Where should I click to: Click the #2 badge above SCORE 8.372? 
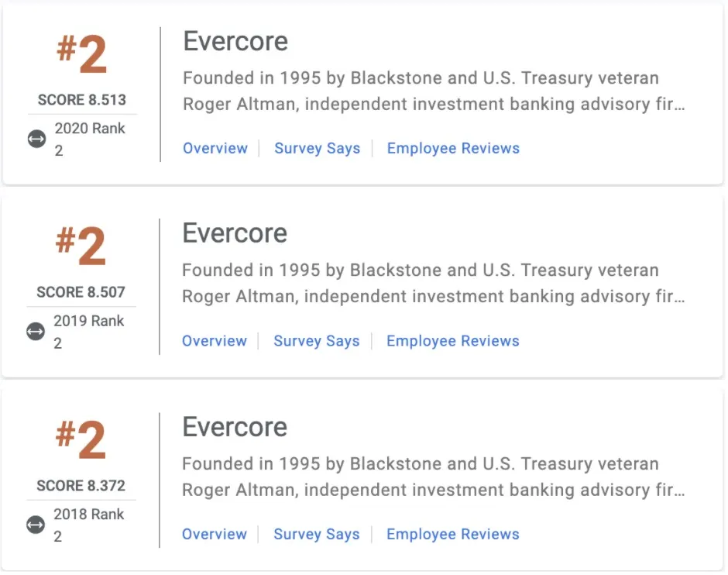[x=81, y=440]
